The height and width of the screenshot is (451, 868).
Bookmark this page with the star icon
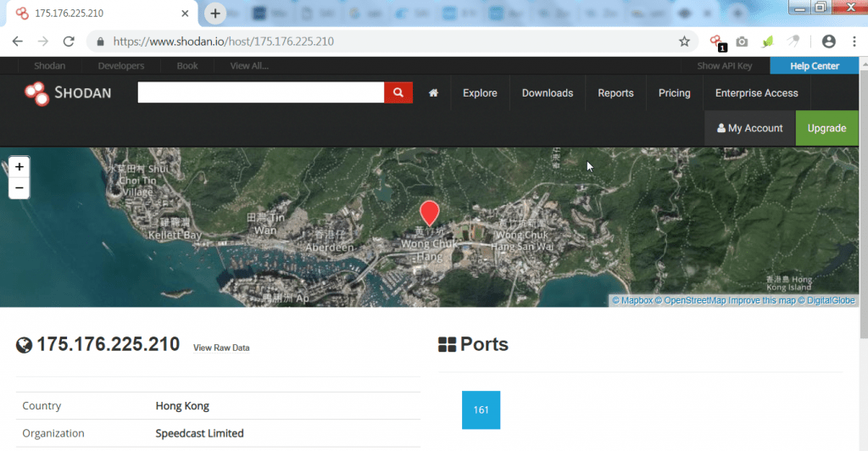pos(684,42)
